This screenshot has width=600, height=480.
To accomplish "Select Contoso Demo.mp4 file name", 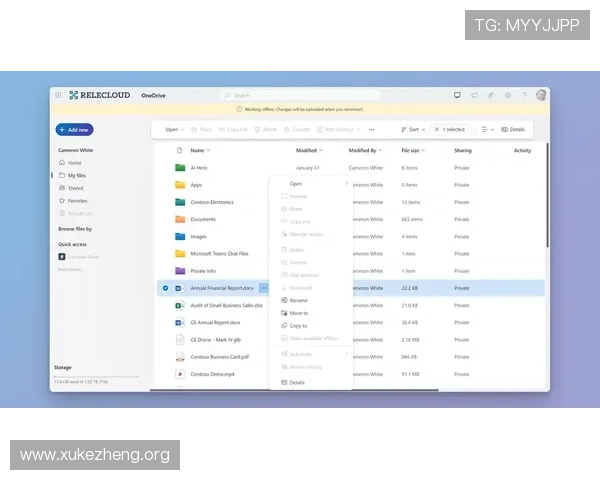I will pos(212,374).
